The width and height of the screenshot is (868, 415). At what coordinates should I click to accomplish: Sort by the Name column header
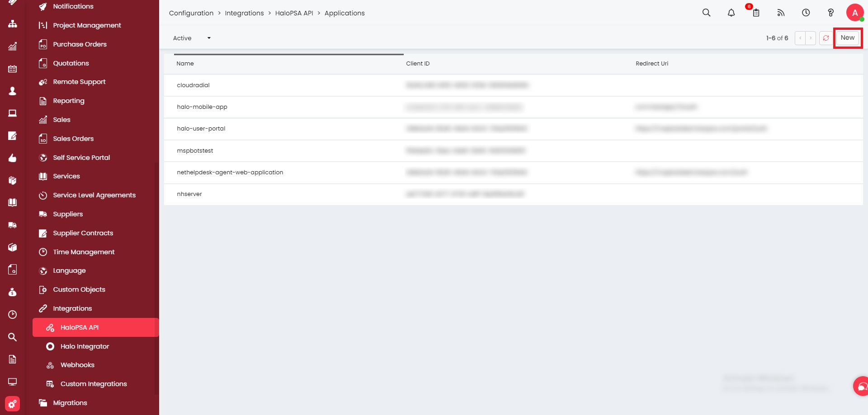185,64
